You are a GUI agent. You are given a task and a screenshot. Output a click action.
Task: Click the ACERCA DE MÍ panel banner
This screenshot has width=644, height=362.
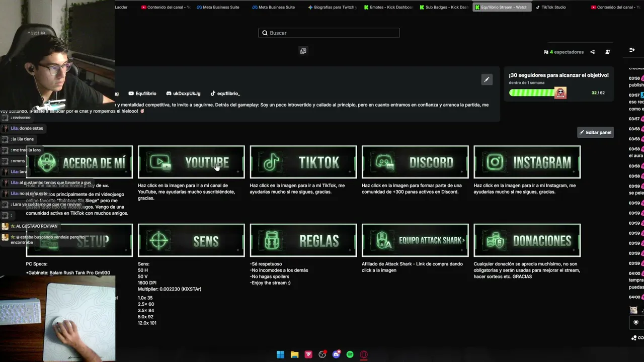point(79,162)
